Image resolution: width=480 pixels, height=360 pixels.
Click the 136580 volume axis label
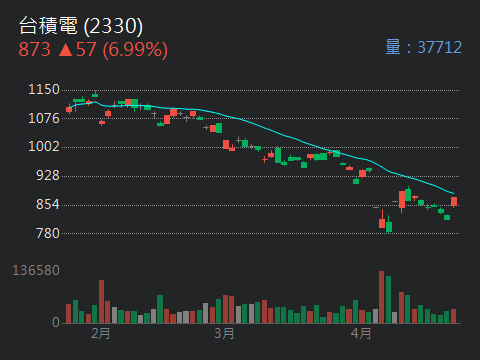36,270
